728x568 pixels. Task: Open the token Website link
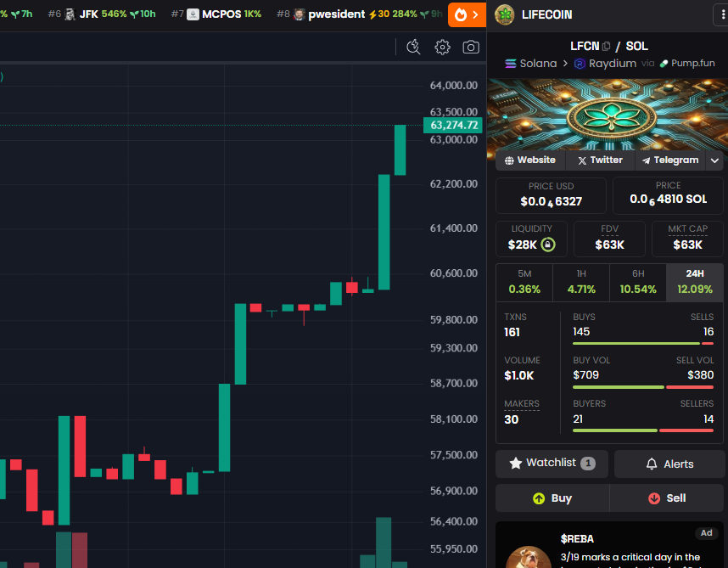(x=530, y=160)
